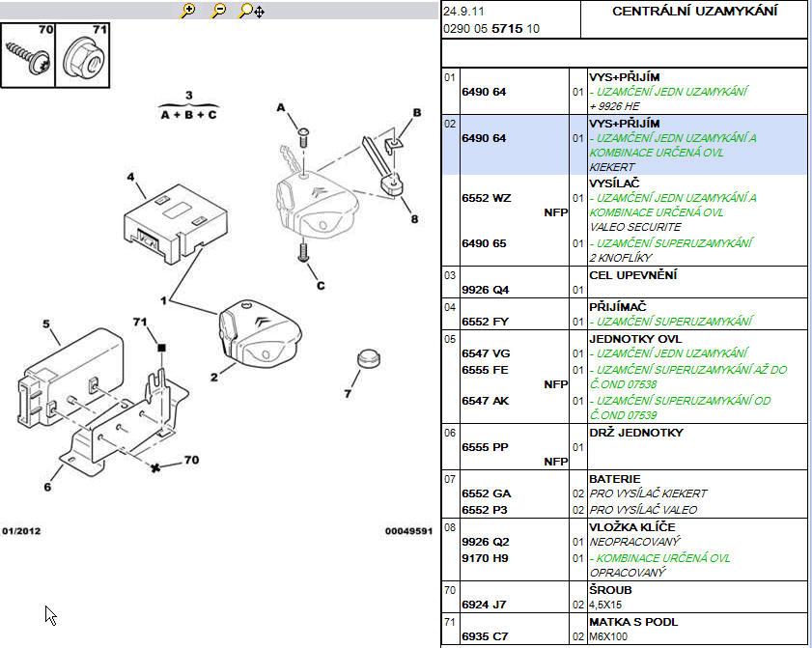
Task: Select part number 6552 GA
Action: (x=487, y=493)
